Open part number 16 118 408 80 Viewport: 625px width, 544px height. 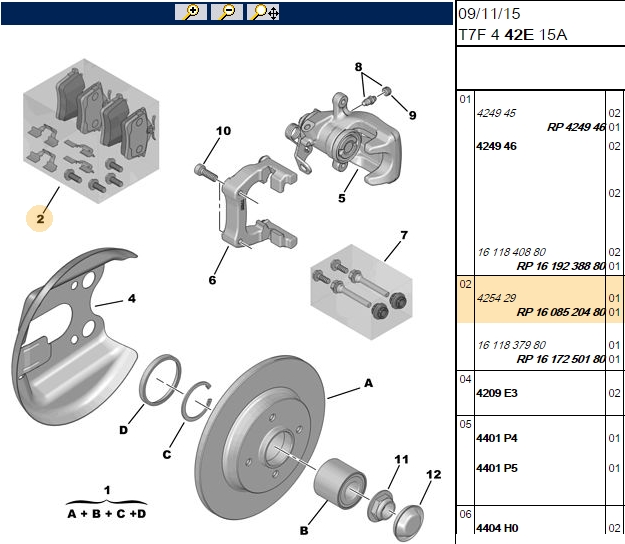[511, 252]
